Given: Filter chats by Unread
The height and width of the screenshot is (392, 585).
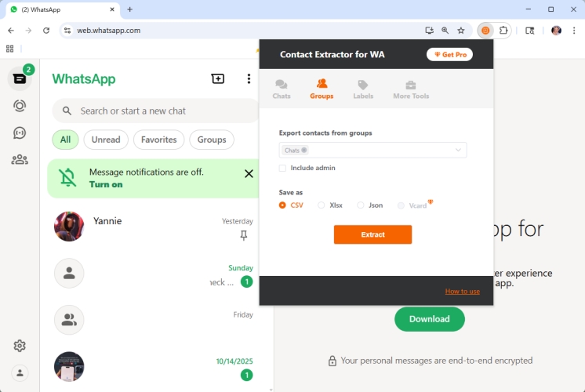Looking at the screenshot, I should coord(106,140).
